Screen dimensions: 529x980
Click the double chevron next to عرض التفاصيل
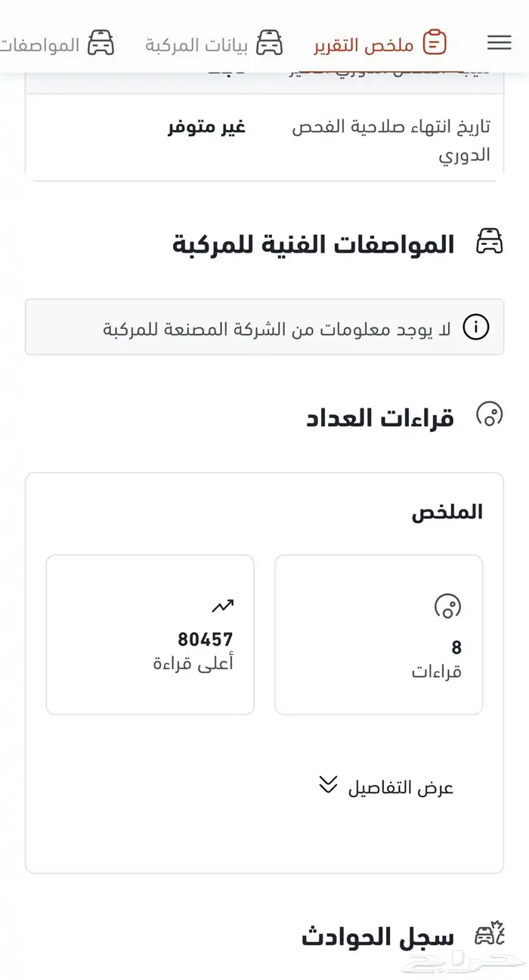click(x=328, y=786)
